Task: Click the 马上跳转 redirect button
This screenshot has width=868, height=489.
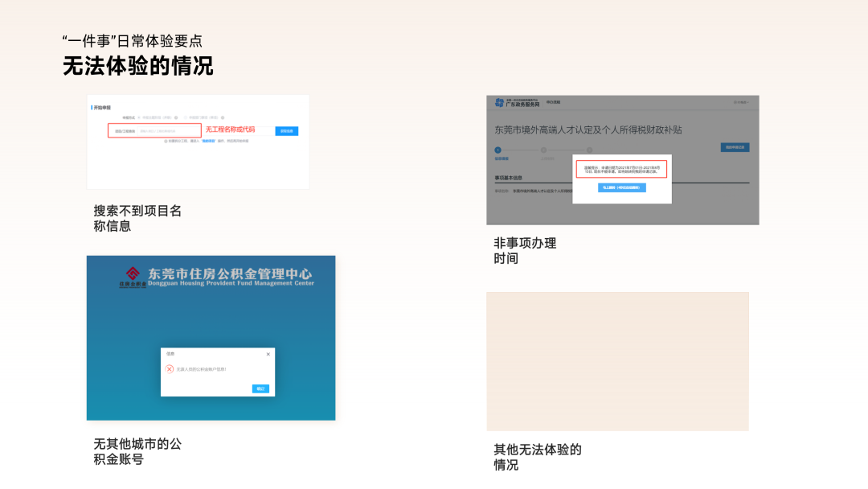Action: pyautogui.click(x=622, y=187)
